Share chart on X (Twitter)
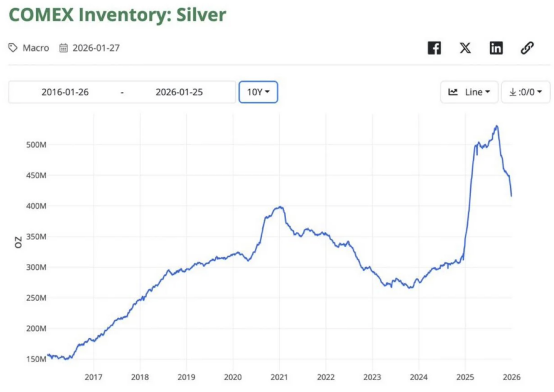Screen dimensions: 554x392 [465, 48]
